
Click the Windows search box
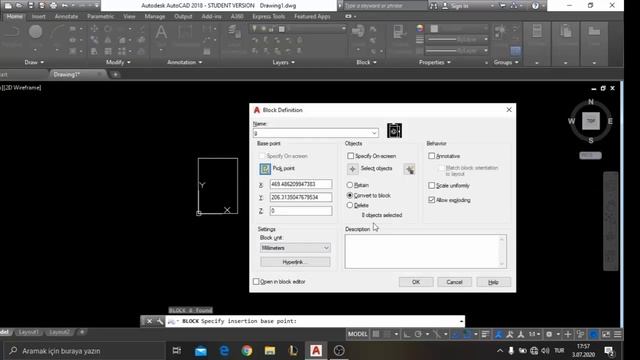pyautogui.click(x=84, y=351)
